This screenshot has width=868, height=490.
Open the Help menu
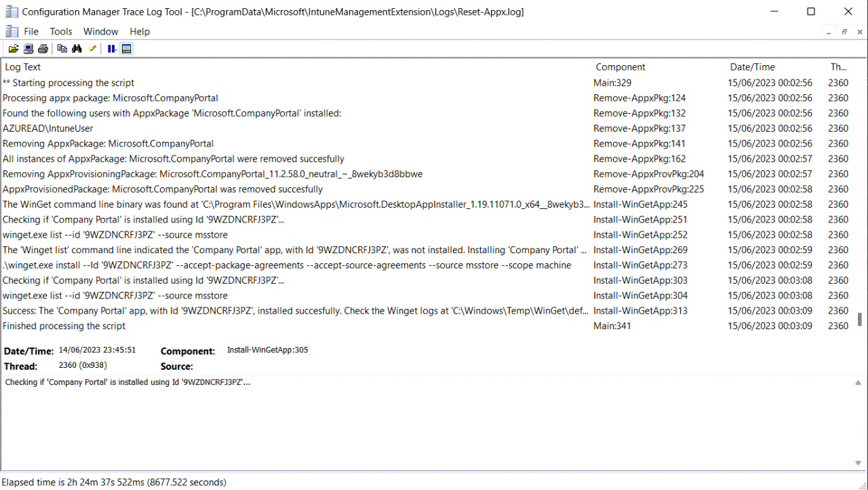140,31
